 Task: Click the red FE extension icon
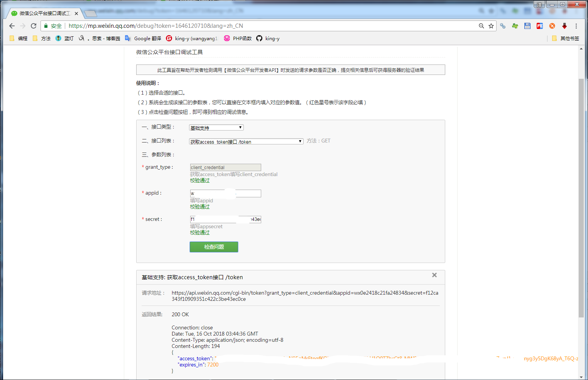tap(540, 26)
